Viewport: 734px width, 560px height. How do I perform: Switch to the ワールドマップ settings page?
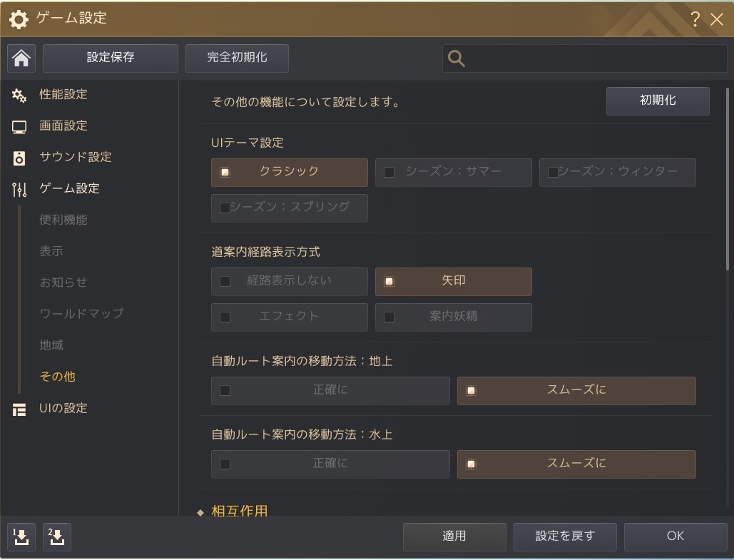click(81, 313)
